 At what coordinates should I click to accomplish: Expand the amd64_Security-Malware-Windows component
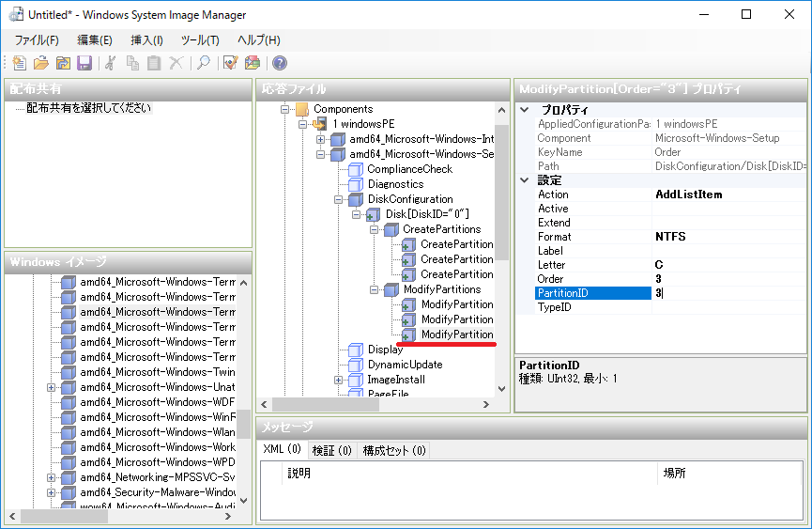51,492
